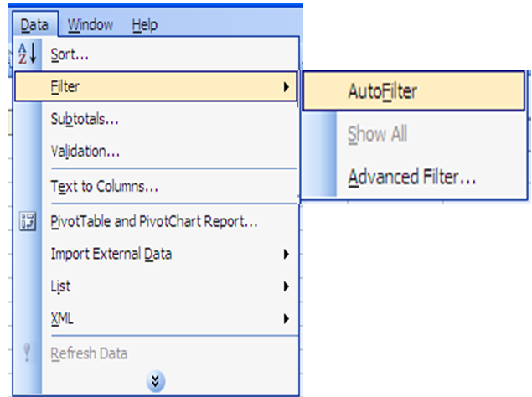
Task: Click the Sort A-Z icon
Action: pyautogui.click(x=27, y=54)
